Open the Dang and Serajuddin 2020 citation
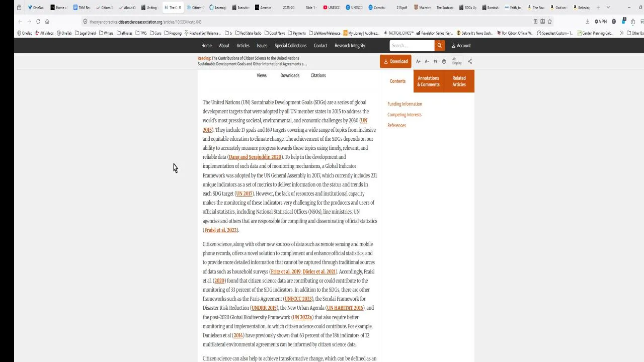This screenshot has width=644, height=362. point(255,157)
